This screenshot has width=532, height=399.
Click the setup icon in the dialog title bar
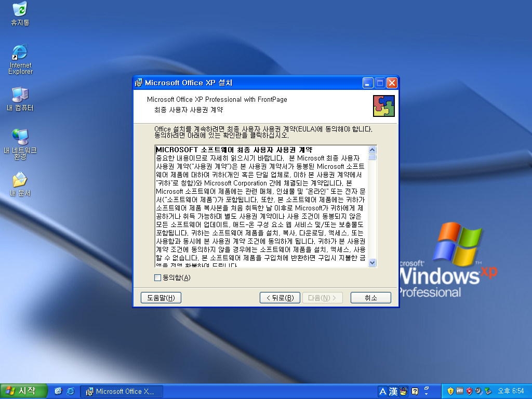[x=138, y=83]
